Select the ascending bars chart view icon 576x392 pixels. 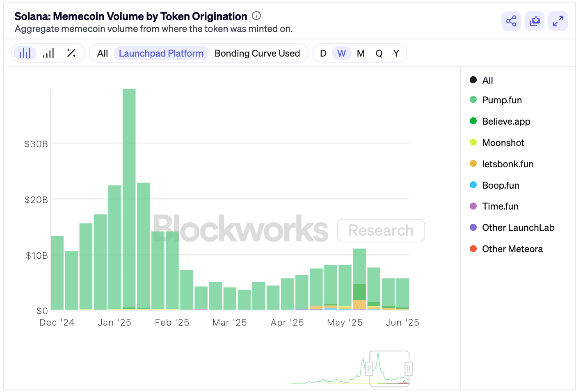48,53
